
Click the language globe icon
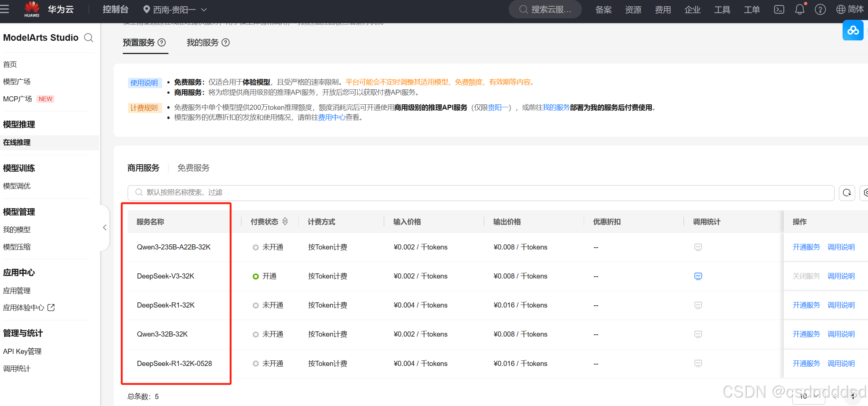[841, 10]
